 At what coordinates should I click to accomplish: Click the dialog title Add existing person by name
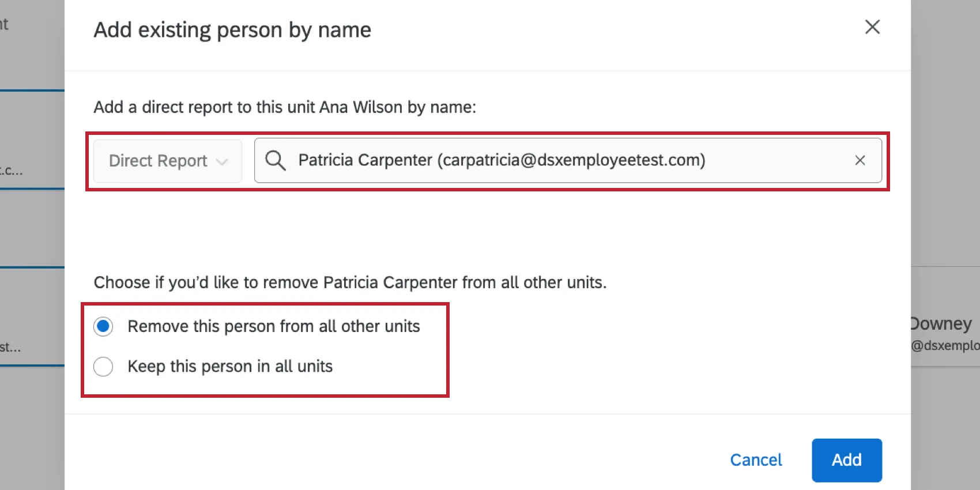click(232, 29)
